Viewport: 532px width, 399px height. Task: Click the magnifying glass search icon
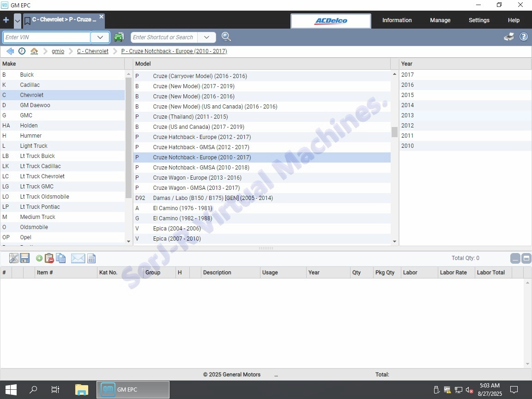click(x=226, y=37)
